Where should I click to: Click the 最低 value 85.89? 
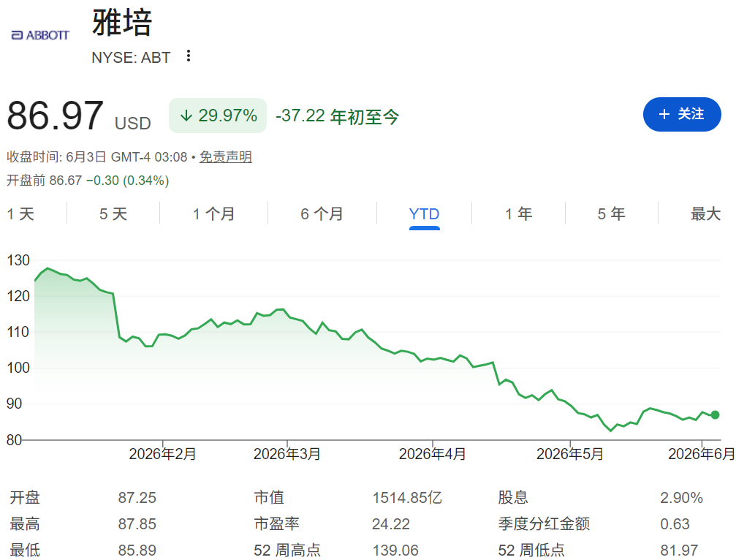[x=137, y=550]
